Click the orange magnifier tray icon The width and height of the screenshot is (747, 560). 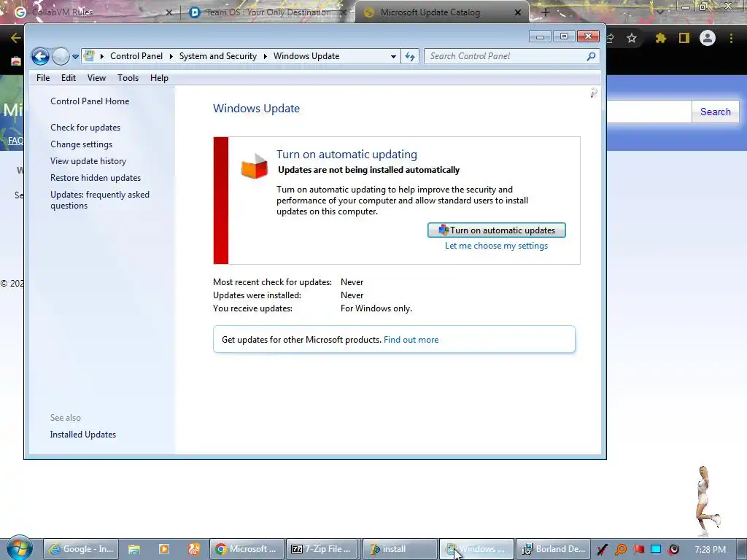[620, 550]
